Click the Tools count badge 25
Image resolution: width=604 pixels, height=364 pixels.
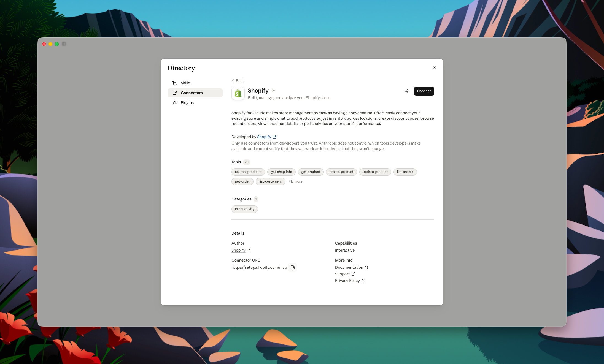pyautogui.click(x=246, y=162)
